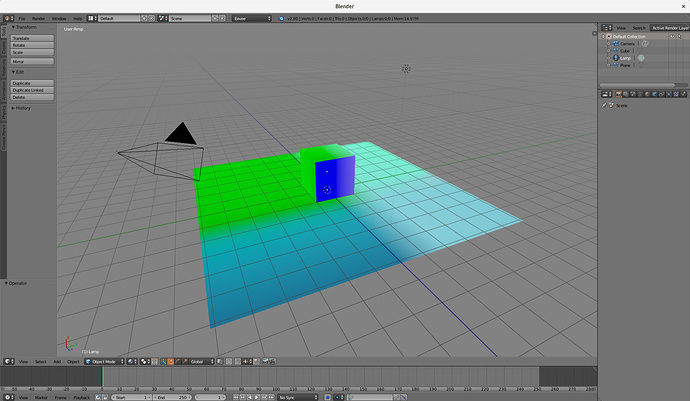The height and width of the screenshot is (401, 690).
Task: Open the Constraints properties tab icon
Action: point(661,94)
